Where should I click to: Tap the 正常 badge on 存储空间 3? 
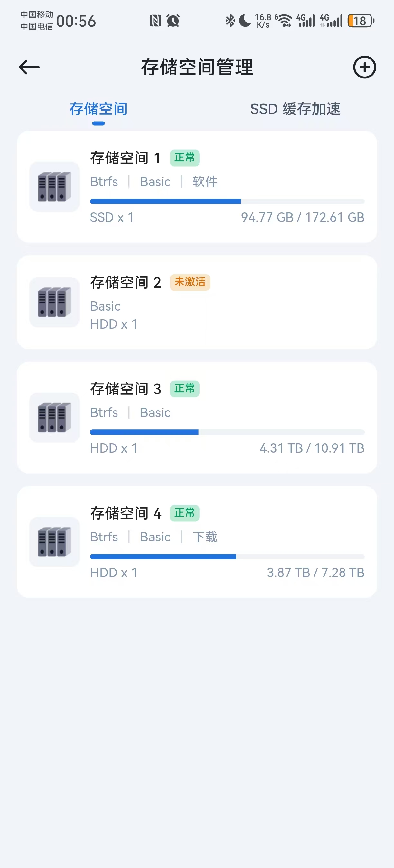[184, 389]
